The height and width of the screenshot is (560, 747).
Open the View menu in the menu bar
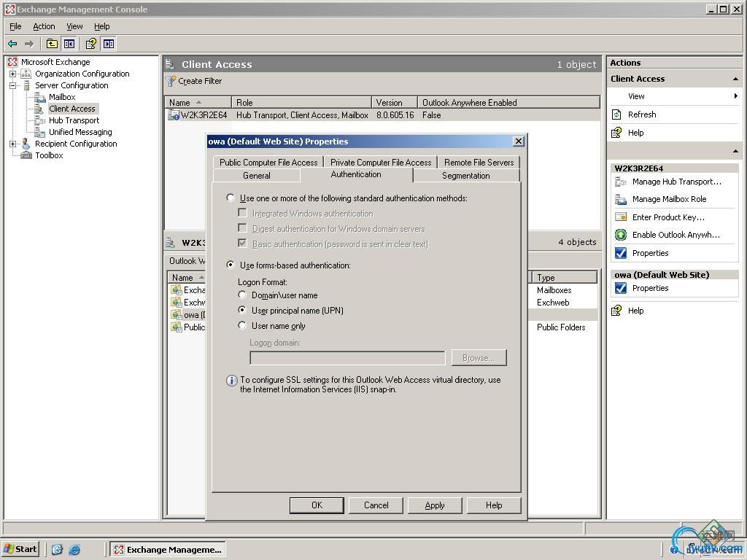[x=74, y=26]
